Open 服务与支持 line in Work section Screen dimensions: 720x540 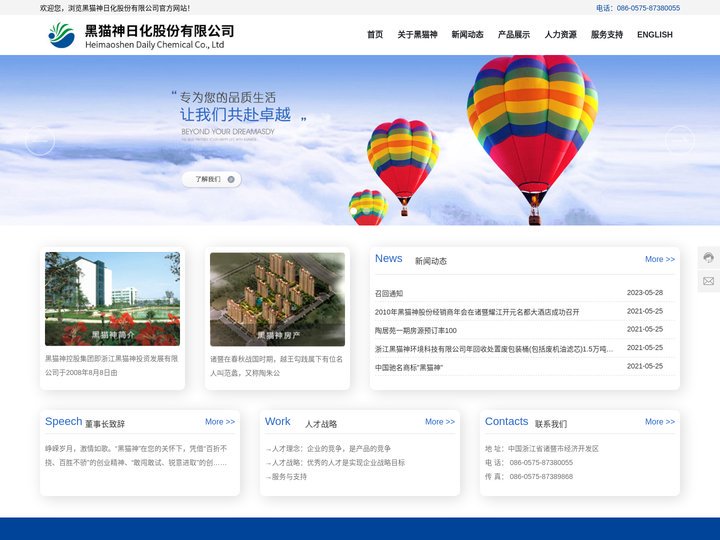[286, 477]
